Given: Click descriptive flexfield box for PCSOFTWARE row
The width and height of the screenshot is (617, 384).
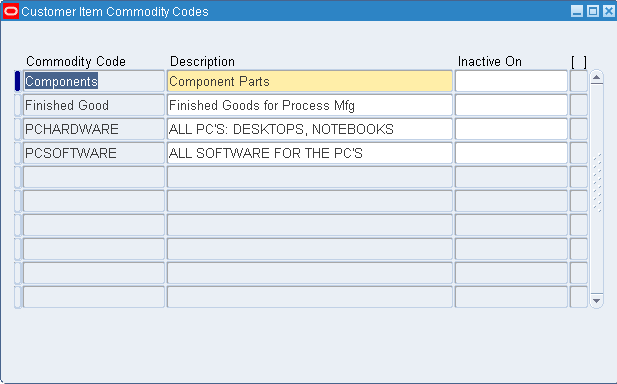Looking at the screenshot, I should point(579,153).
